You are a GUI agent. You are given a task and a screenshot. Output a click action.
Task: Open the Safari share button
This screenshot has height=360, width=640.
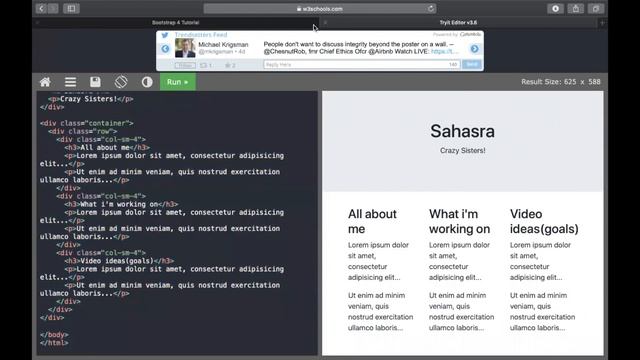tap(576, 9)
